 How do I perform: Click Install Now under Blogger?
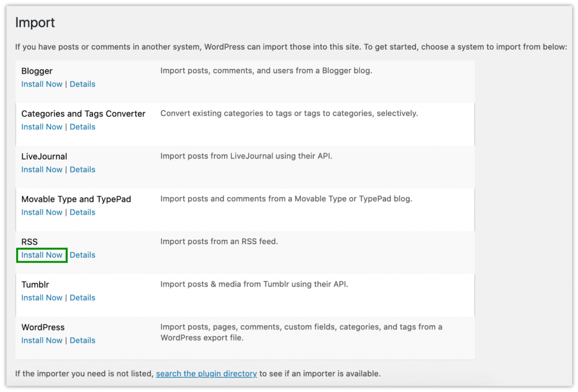point(42,83)
